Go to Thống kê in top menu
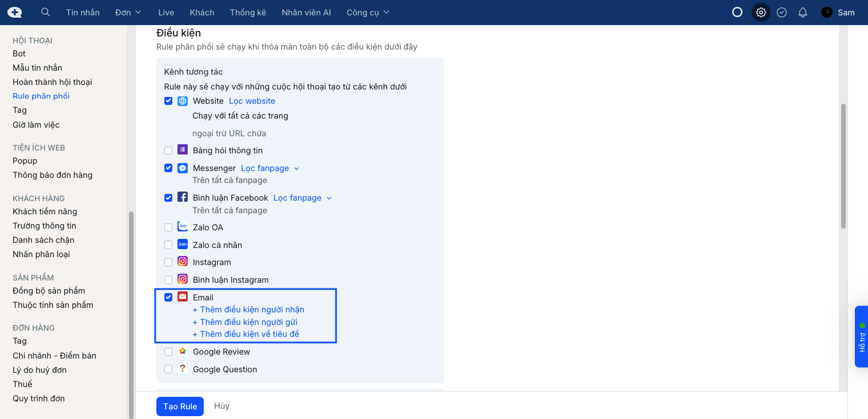The width and height of the screenshot is (868, 419). click(x=248, y=12)
